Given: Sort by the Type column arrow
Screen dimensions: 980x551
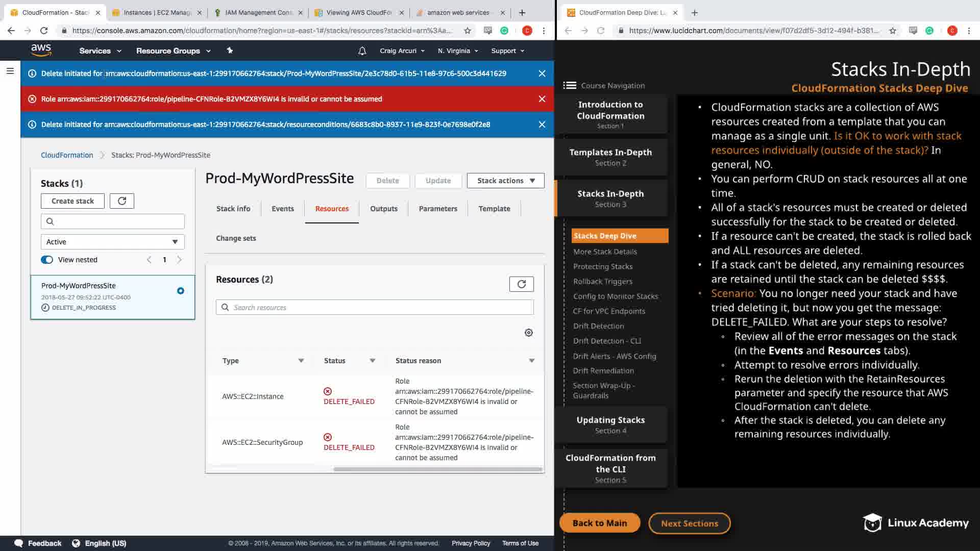Looking at the screenshot, I should coord(301,361).
